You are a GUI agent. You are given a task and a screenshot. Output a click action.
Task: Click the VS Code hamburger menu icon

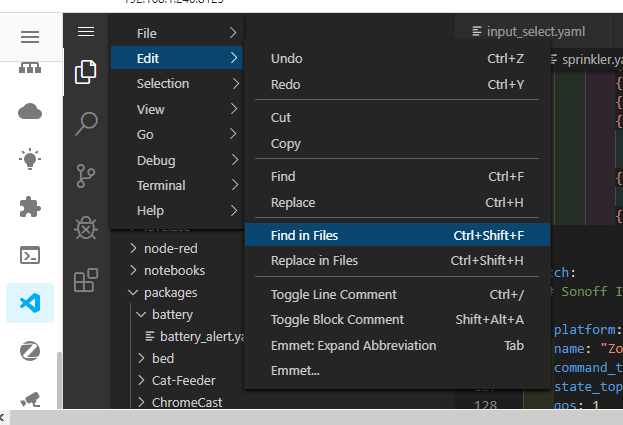coord(87,33)
